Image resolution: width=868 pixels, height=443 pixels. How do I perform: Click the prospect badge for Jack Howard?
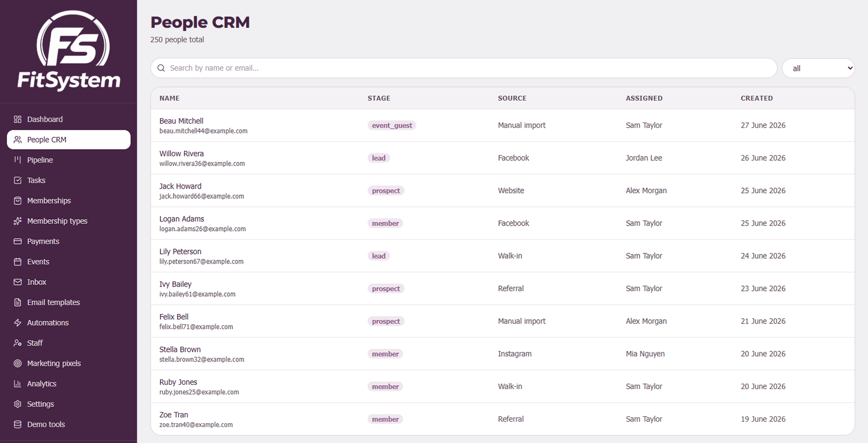pyautogui.click(x=386, y=191)
